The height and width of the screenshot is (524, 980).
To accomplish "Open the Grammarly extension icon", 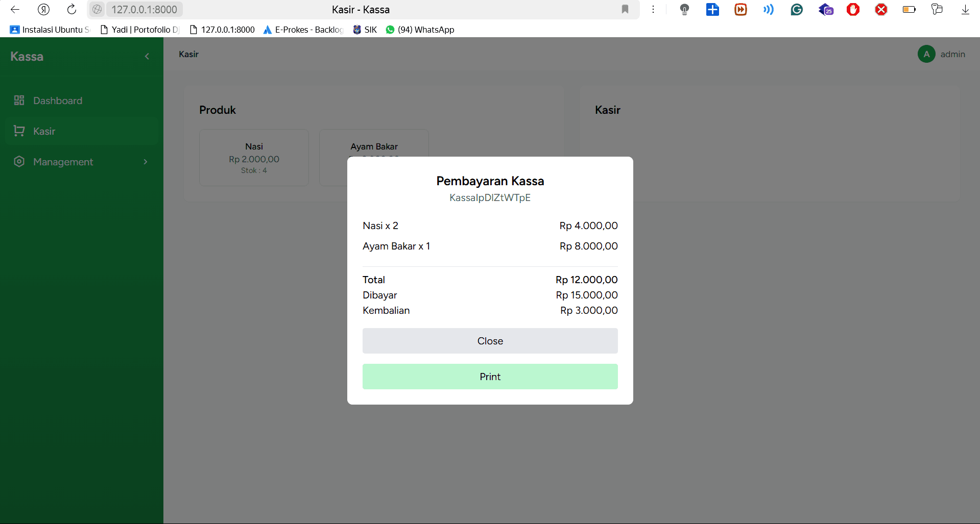I will (x=796, y=9).
